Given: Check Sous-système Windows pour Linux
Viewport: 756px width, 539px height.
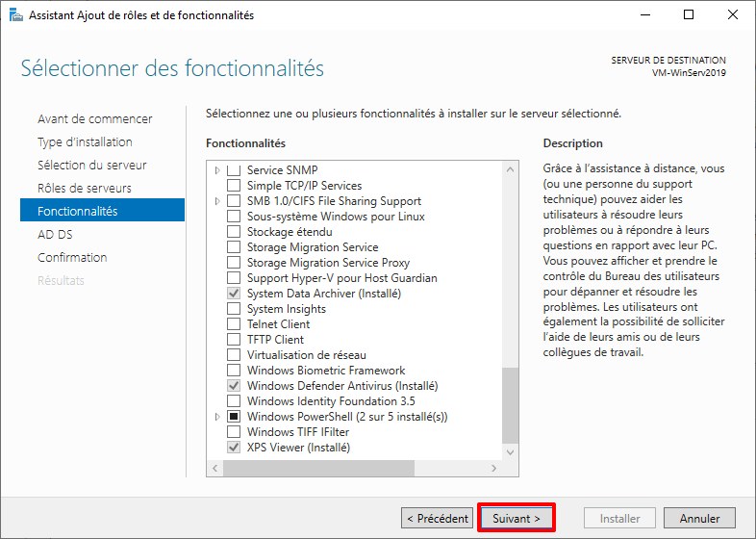Looking at the screenshot, I should pyautogui.click(x=233, y=217).
